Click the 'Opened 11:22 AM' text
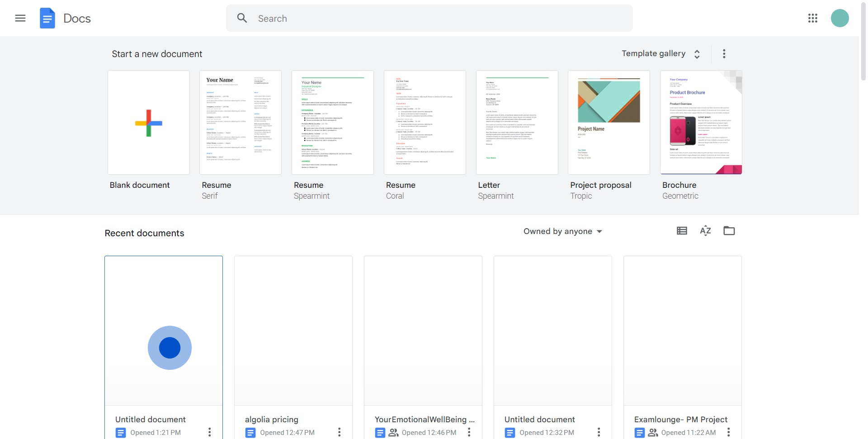Image resolution: width=868 pixels, height=439 pixels. coord(689,433)
